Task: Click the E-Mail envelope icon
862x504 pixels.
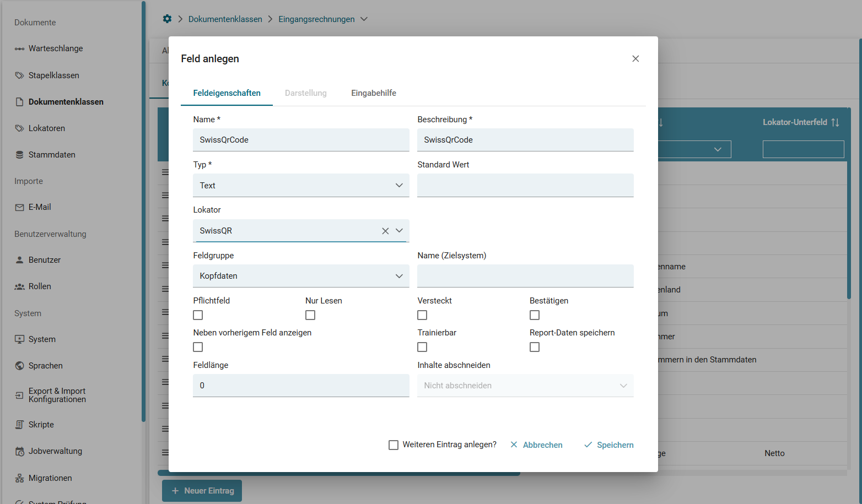Action: 19,207
